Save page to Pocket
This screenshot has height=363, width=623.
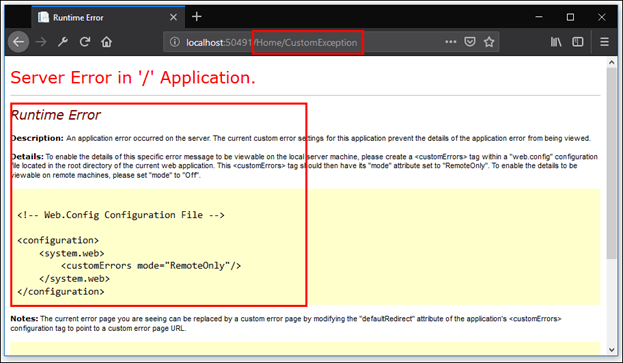[x=470, y=42]
